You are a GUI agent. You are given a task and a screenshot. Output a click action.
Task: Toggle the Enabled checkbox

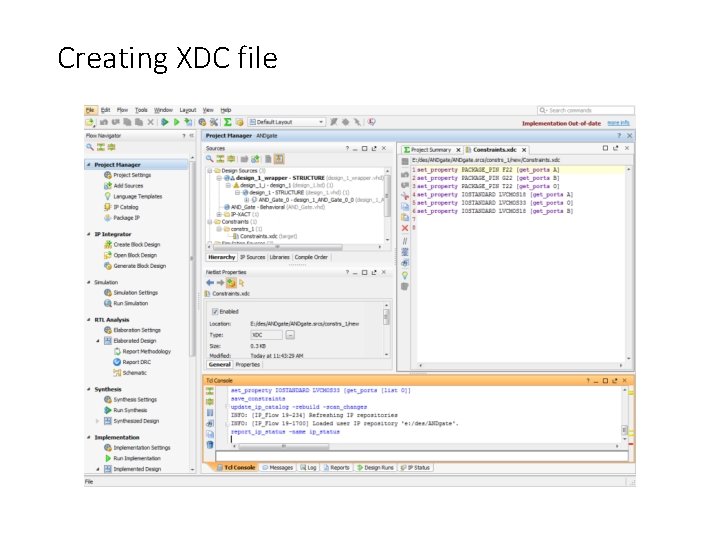[x=214, y=311]
